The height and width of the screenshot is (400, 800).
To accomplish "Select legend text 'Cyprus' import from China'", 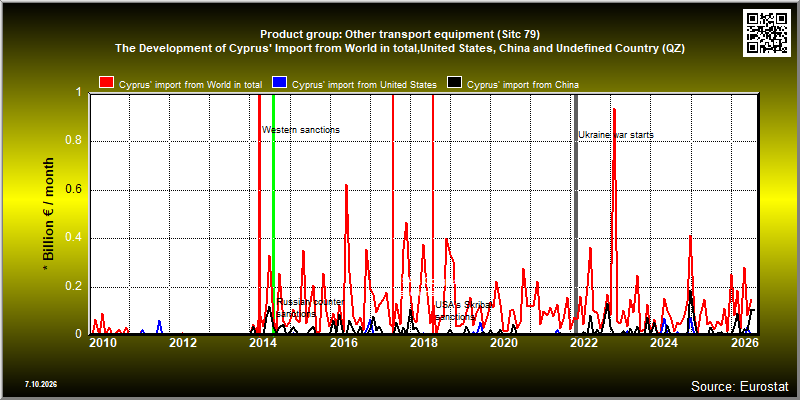I will [523, 85].
